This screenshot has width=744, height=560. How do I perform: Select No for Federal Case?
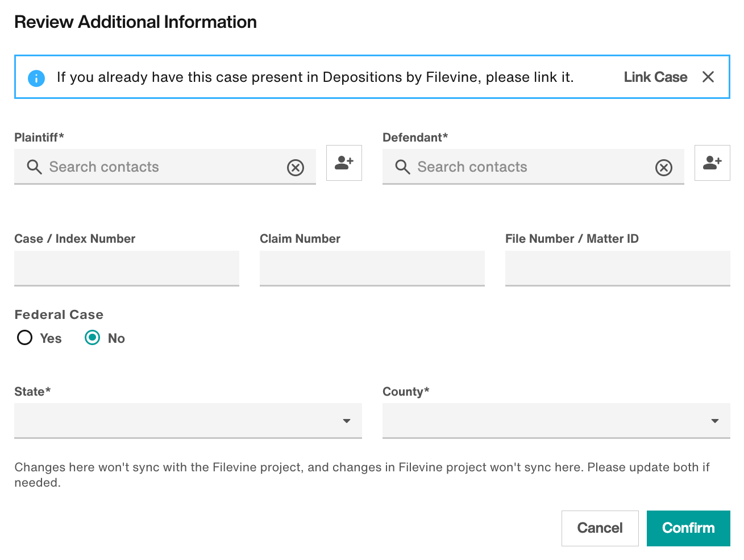point(93,338)
